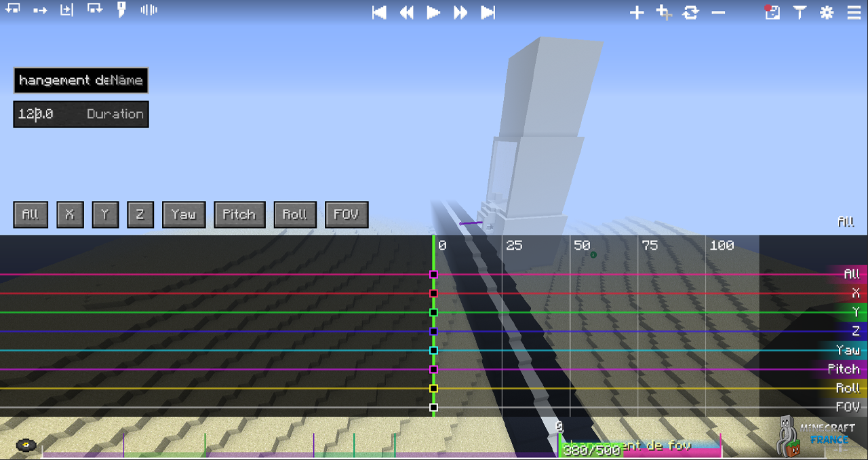
Task: Open settings with the gear icon
Action: coord(827,12)
